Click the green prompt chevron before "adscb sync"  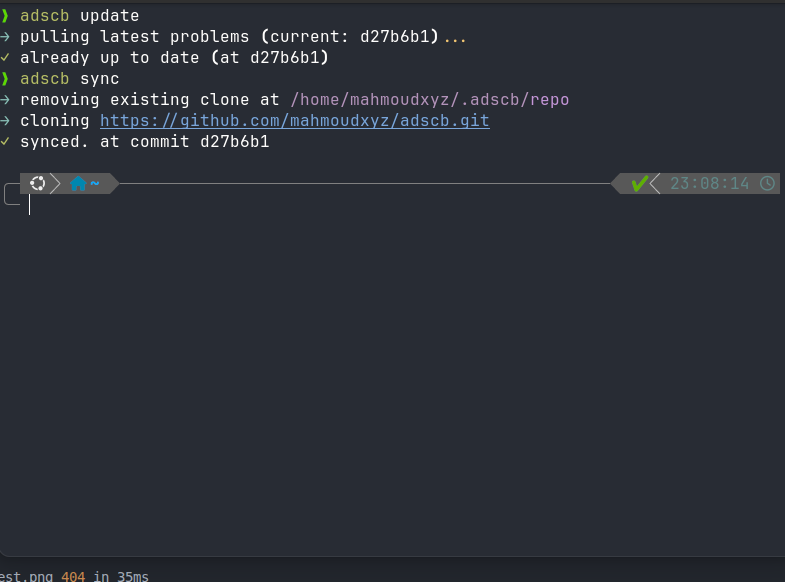pos(5,79)
